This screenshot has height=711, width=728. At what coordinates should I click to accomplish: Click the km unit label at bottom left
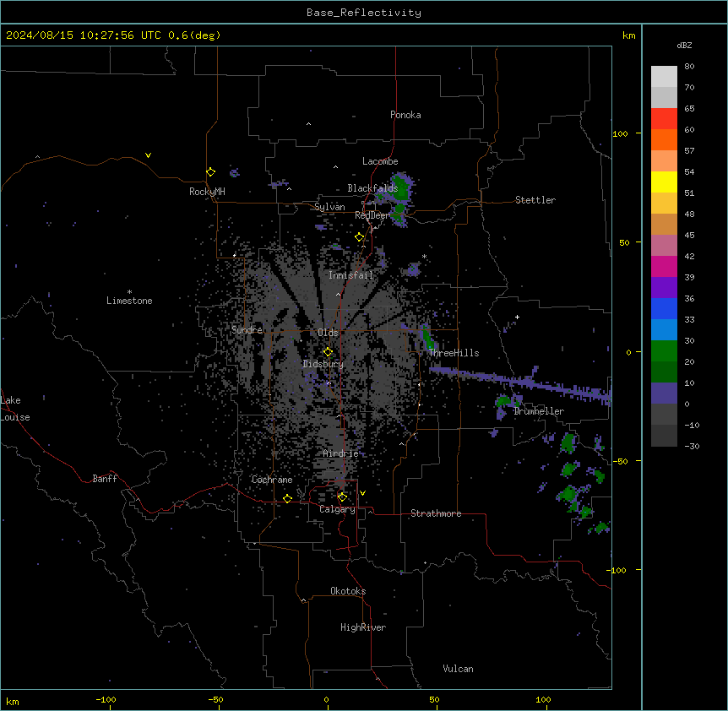(x=13, y=701)
